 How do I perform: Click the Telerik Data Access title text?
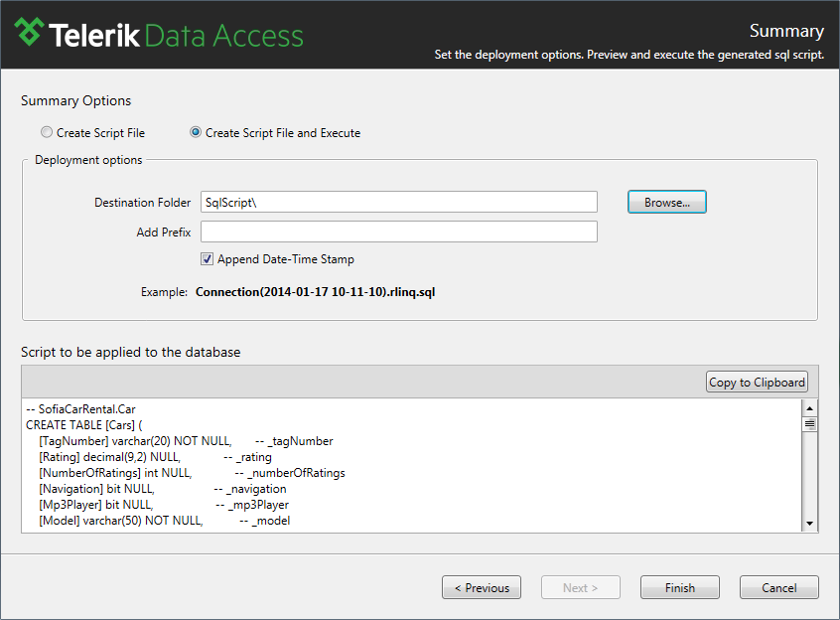point(176,36)
